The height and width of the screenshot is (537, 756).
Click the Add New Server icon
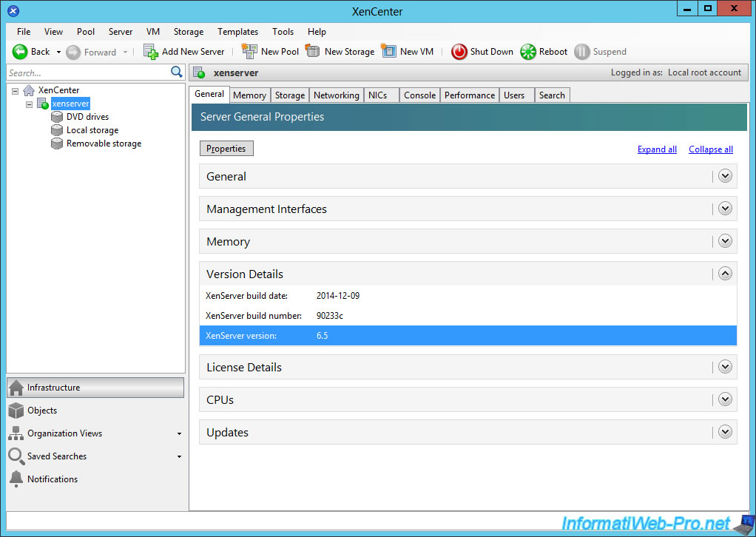(x=151, y=52)
